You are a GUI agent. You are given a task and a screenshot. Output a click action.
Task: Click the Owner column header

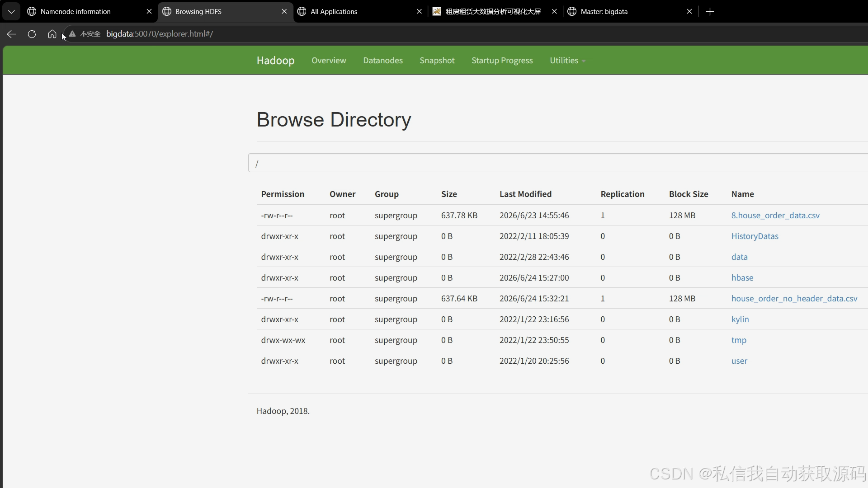tap(342, 194)
